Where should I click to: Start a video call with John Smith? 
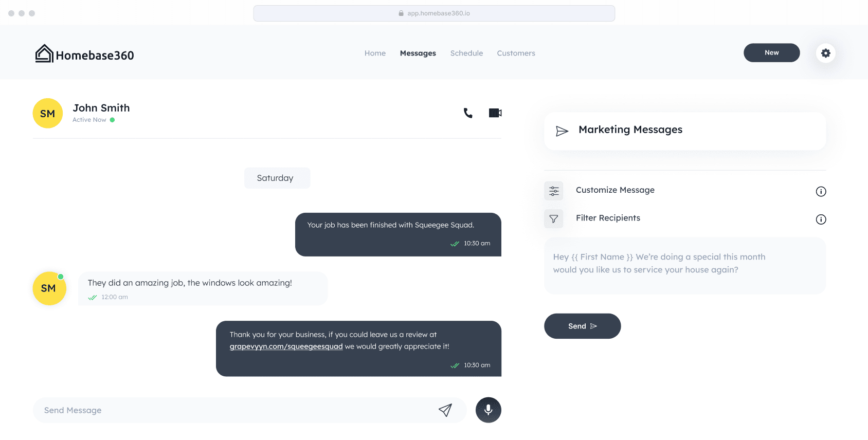494,113
